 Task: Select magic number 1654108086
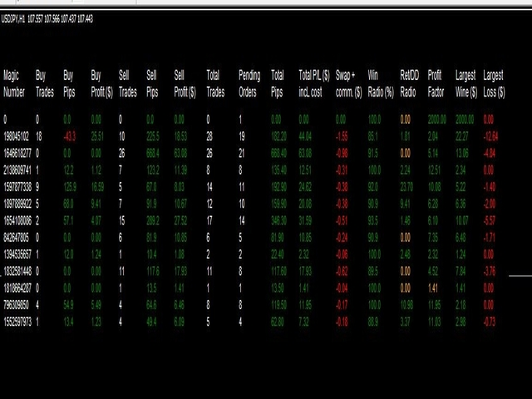pyautogui.click(x=17, y=221)
